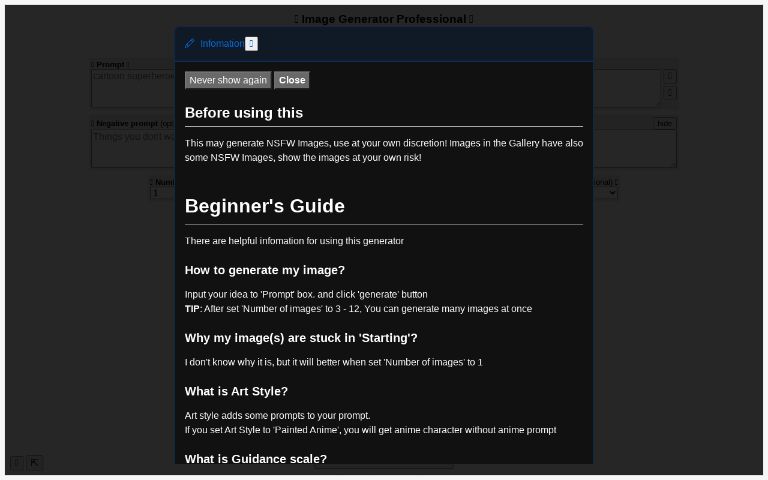
Task: Select 'How to generate my image?' heading
Action: tap(265, 270)
